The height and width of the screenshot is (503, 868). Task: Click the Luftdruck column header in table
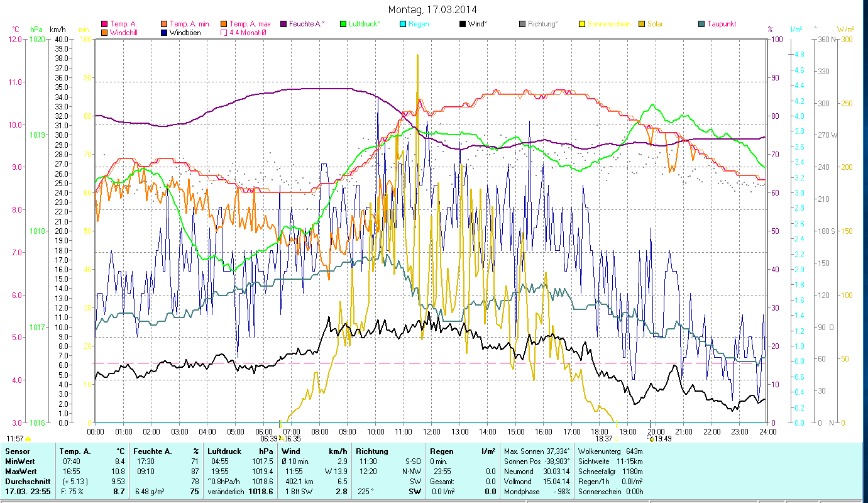click(x=225, y=451)
